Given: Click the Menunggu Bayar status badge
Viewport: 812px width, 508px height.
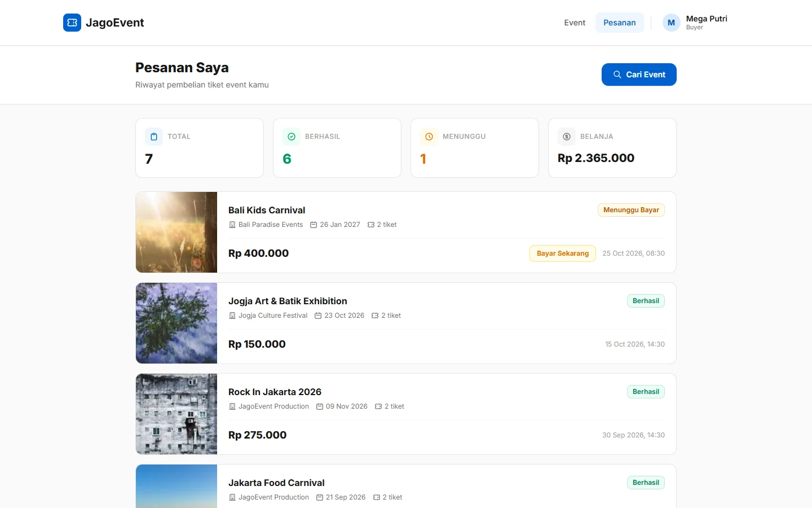Looking at the screenshot, I should (631, 210).
